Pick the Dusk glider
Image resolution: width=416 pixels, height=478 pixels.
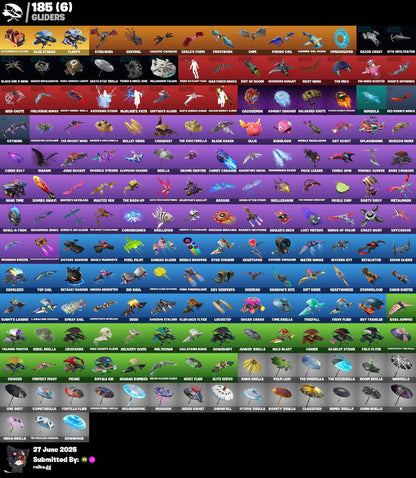(x=252, y=40)
